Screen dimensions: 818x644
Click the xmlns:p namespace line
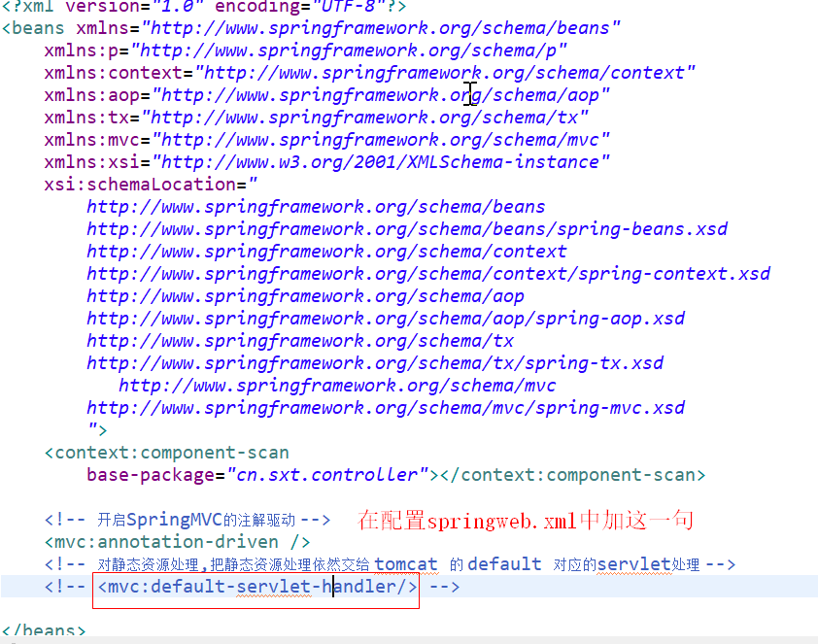click(305, 51)
